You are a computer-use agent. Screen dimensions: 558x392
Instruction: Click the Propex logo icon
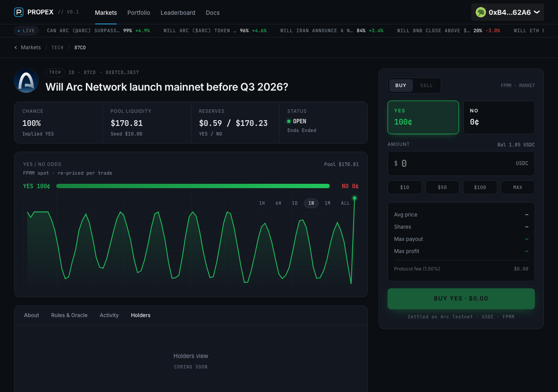19,12
